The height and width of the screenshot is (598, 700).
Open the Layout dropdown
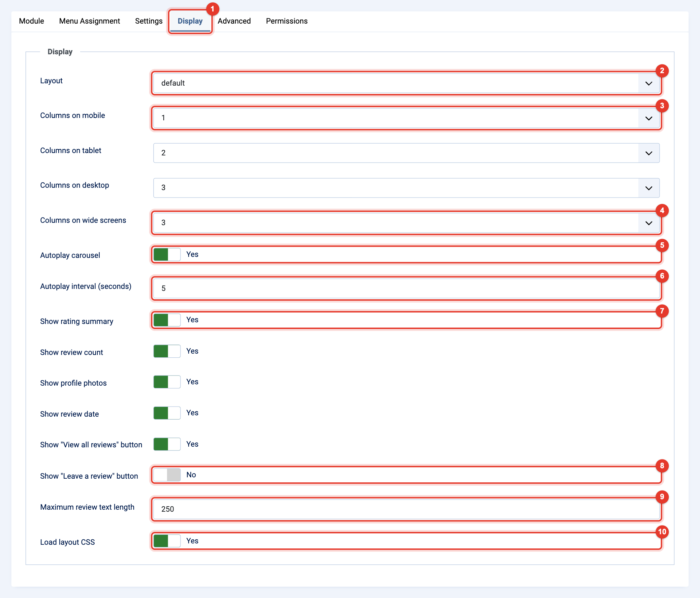(406, 83)
